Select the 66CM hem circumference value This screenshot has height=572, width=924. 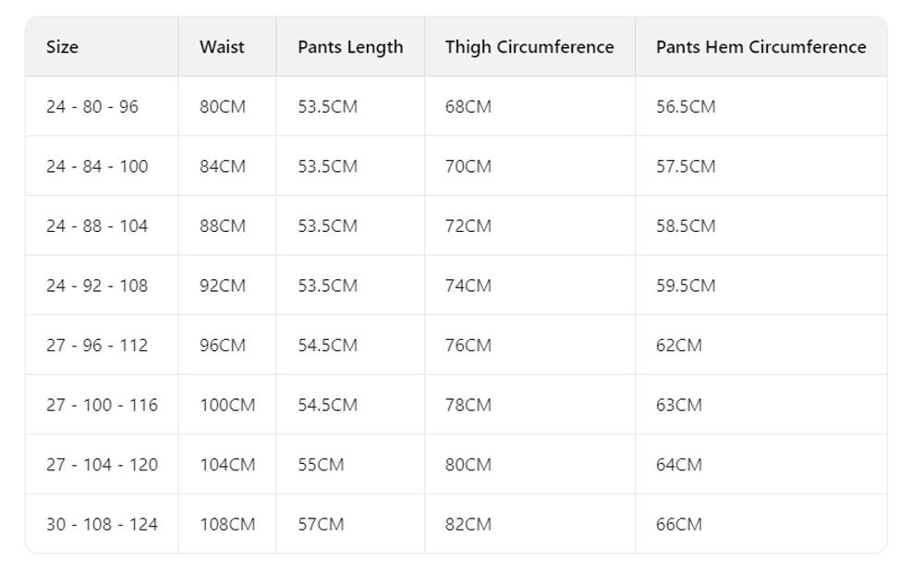tap(679, 524)
